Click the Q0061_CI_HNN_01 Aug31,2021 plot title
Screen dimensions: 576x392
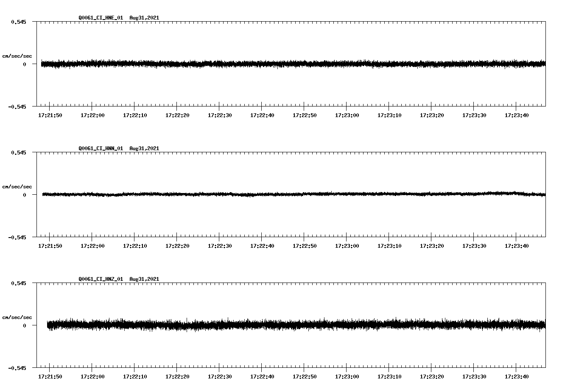pos(119,148)
